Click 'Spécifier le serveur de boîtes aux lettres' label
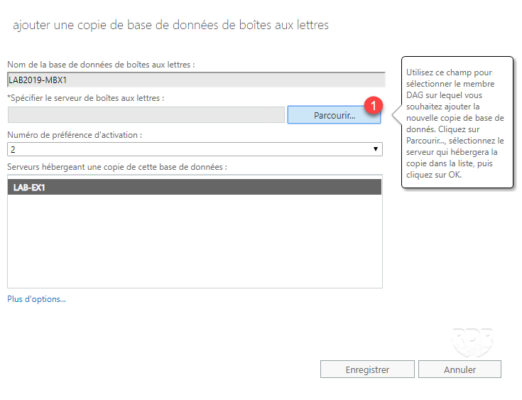 pos(86,98)
